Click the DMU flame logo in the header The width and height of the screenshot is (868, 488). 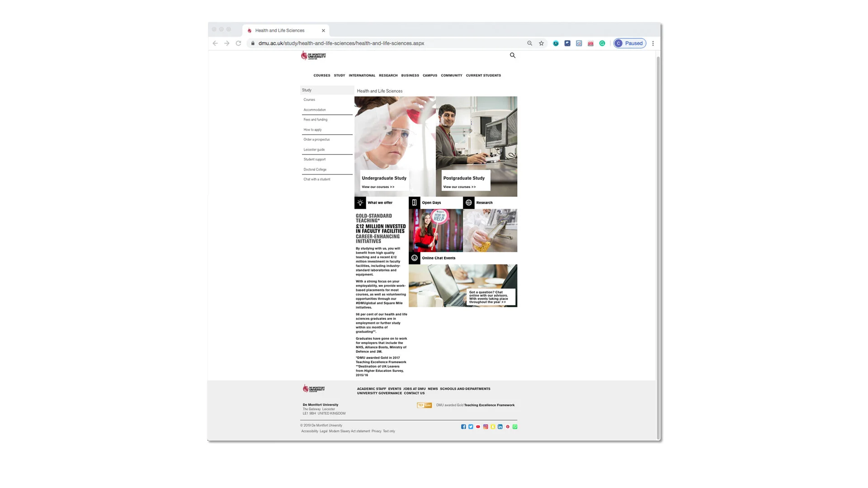pyautogui.click(x=304, y=55)
